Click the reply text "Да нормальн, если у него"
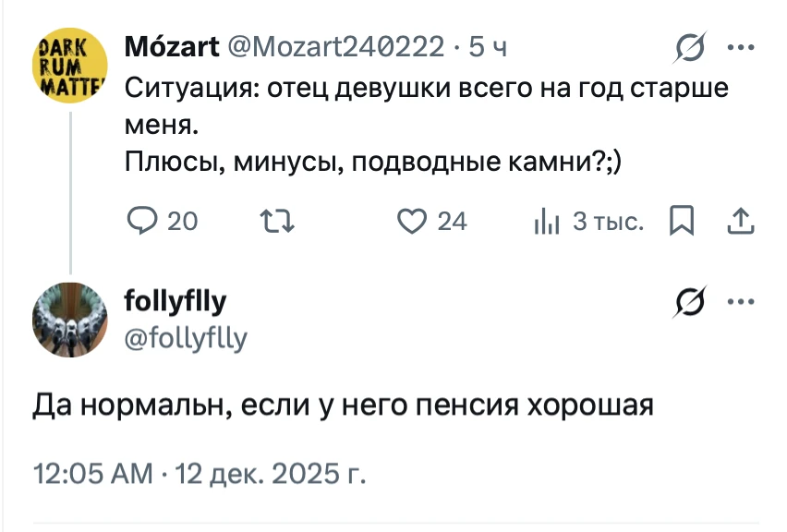The height and width of the screenshot is (532, 787). click(344, 405)
